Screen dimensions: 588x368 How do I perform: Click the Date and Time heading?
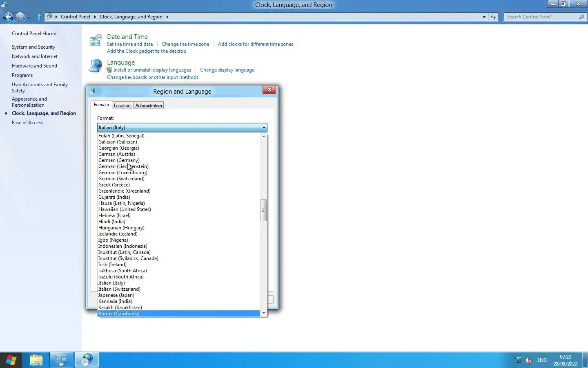[x=127, y=37]
